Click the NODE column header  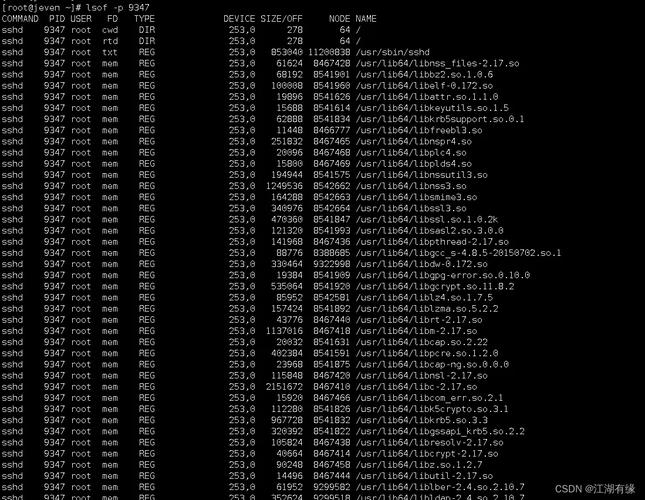pos(339,19)
